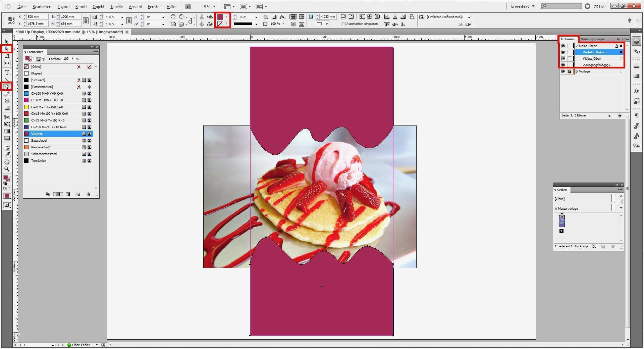This screenshot has width=644, height=349.
Task: Enable the Automatisch einpassen checkbox
Action: click(343, 24)
